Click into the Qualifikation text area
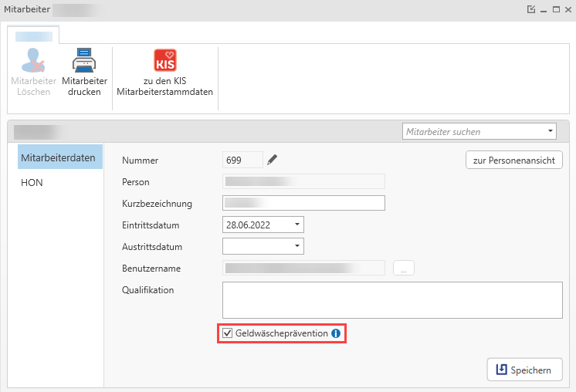Screen dimensions: 576x392 392,299
